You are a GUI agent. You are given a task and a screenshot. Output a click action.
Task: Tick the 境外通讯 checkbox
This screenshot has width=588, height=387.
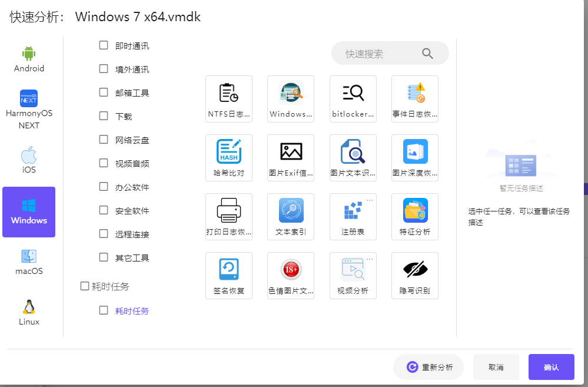[104, 69]
